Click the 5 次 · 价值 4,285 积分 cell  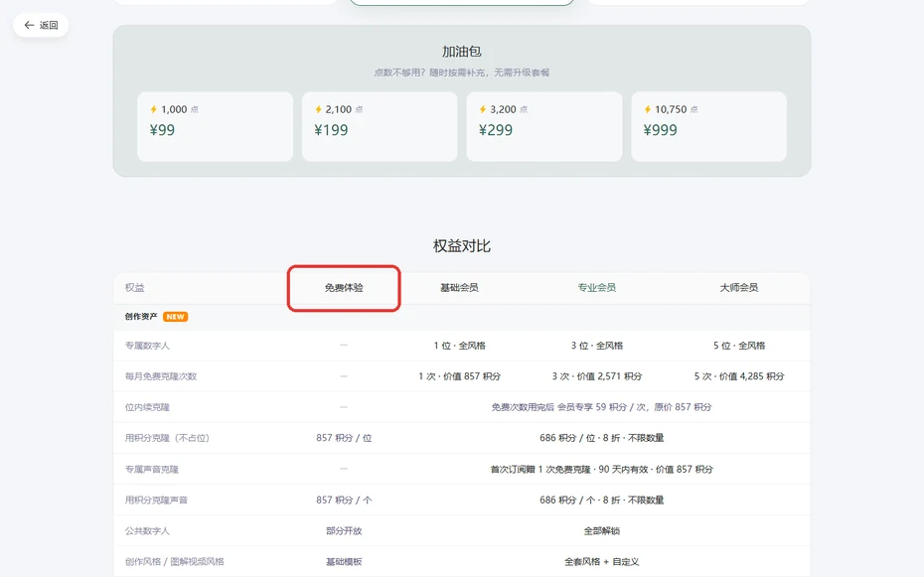coord(739,376)
